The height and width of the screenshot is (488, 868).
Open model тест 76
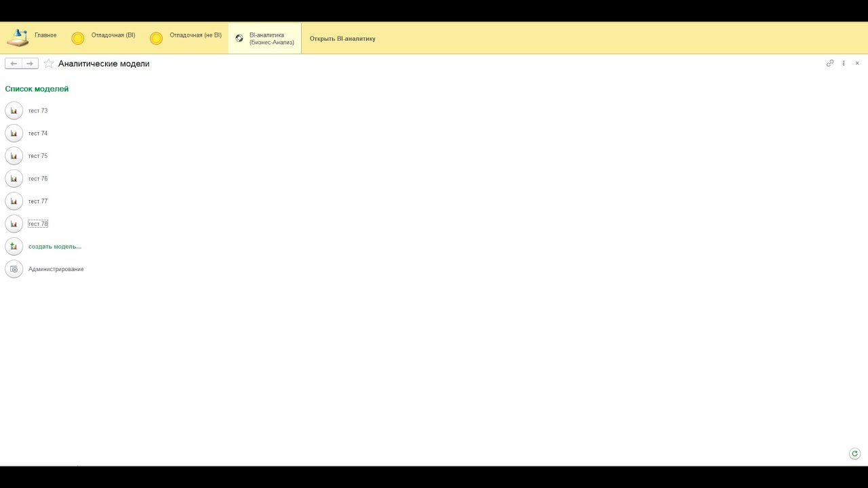tap(38, 179)
